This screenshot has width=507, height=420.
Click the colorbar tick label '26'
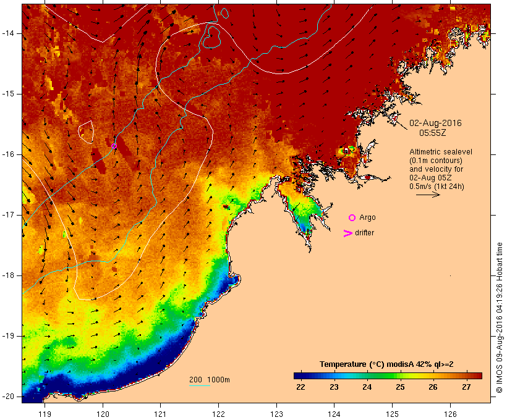pos(433,387)
